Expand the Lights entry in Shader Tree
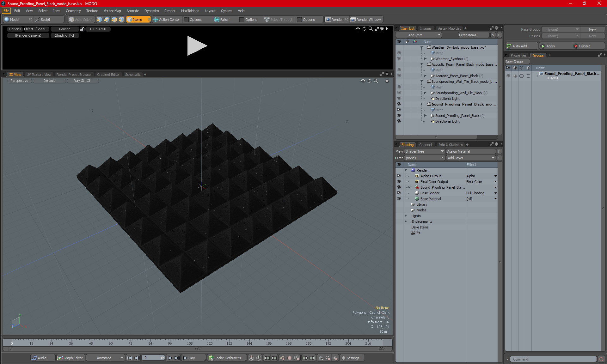The width and height of the screenshot is (607, 364). click(406, 216)
